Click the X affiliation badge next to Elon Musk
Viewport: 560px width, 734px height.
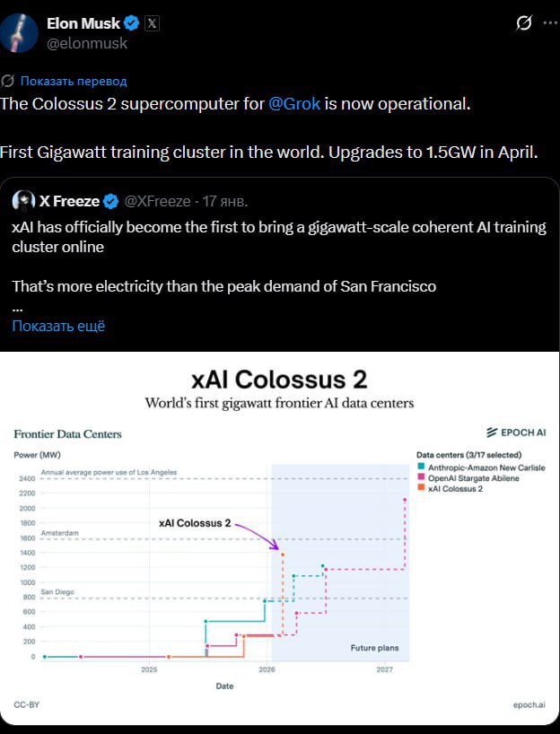(153, 24)
